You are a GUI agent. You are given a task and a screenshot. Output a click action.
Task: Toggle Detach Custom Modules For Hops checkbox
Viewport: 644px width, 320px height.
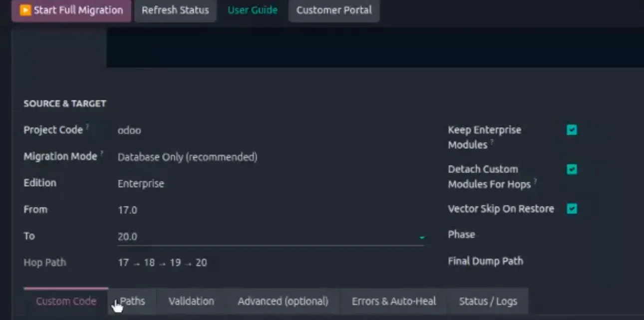pos(572,169)
